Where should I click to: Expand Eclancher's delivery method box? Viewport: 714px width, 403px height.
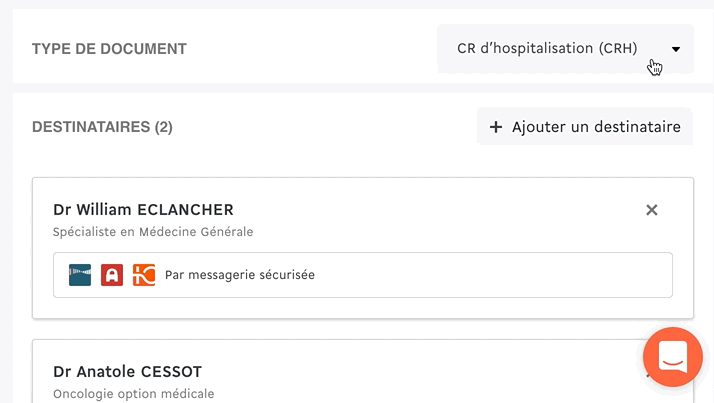click(362, 275)
